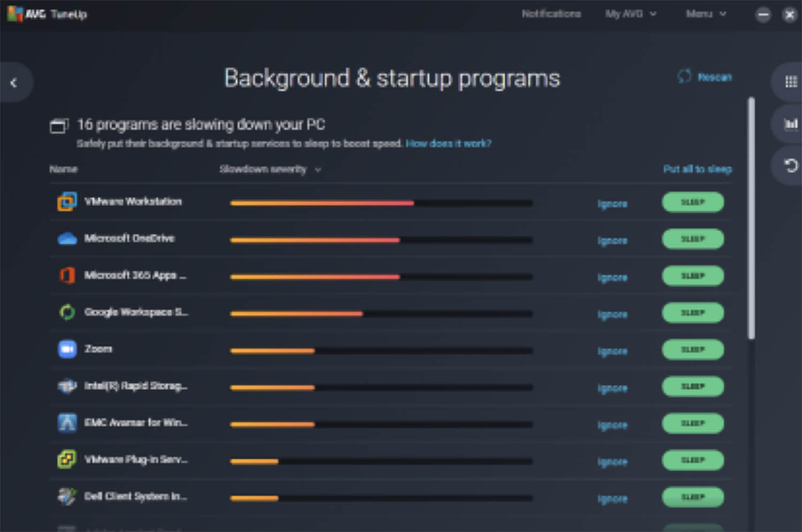This screenshot has height=532, width=802.
Task: Click '16 programs are slowing down your PC'
Action: pos(201,125)
